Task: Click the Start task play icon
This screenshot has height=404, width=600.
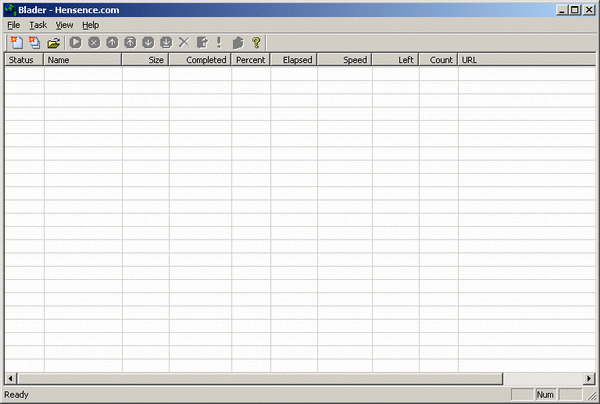Action: click(76, 42)
